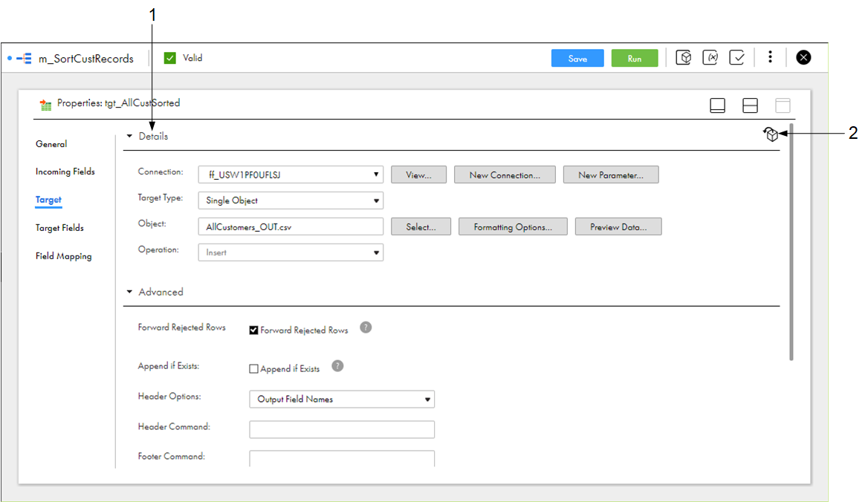Collapse the Advanced section
The height and width of the screenshot is (502, 868).
(x=129, y=292)
